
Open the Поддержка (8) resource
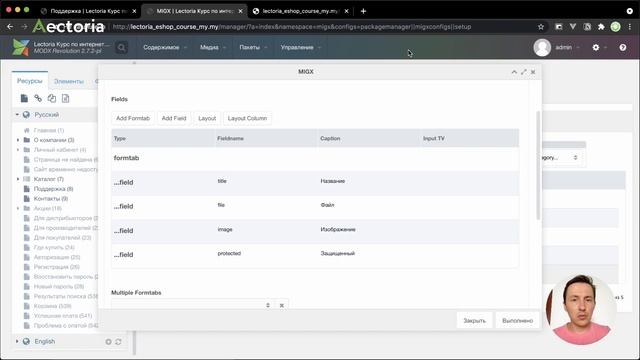53,189
